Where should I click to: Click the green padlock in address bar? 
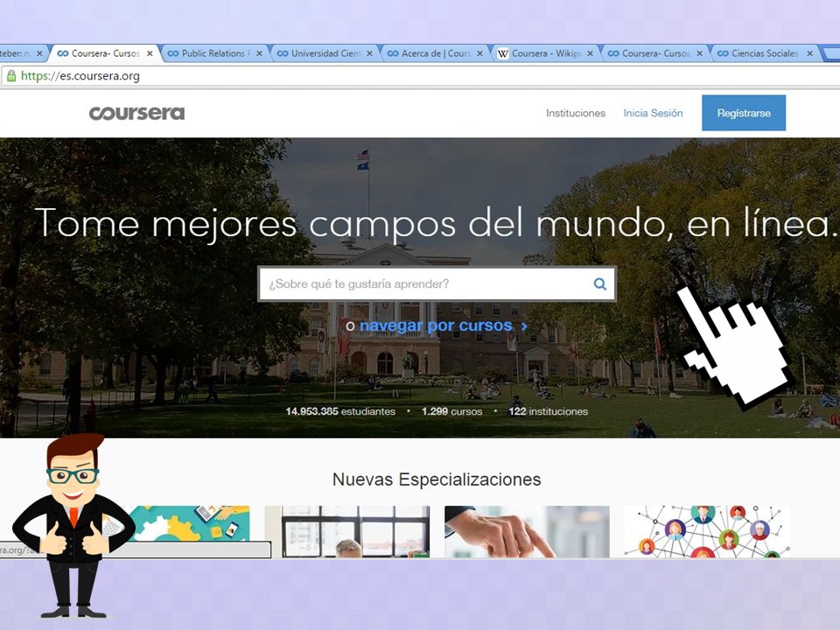(x=10, y=75)
